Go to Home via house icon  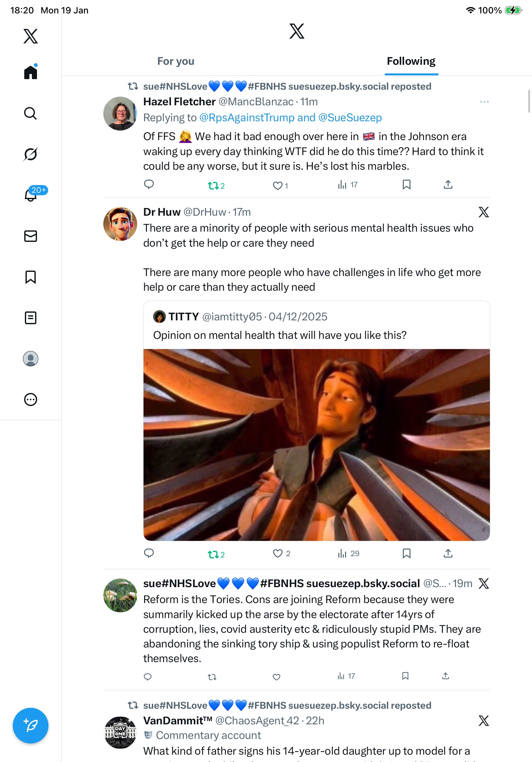(31, 72)
